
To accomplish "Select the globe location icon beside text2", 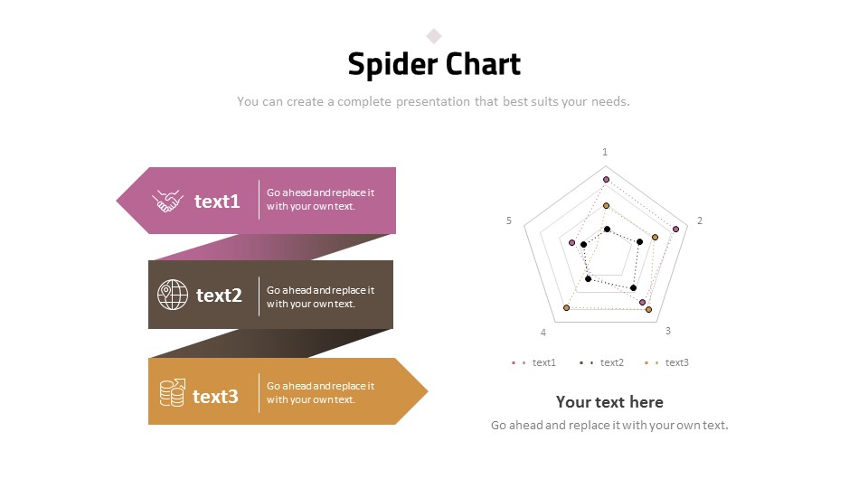I will click(x=173, y=295).
